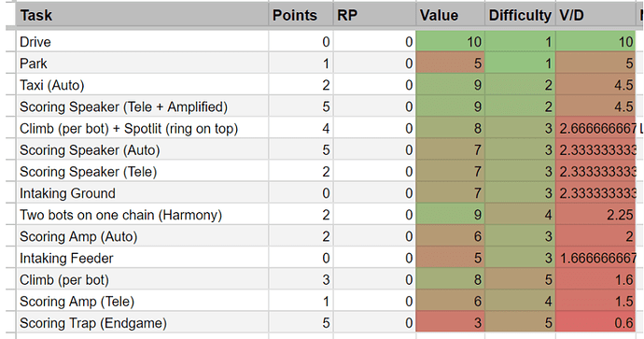
Task: Select the Drive task cell
Action: (143, 41)
